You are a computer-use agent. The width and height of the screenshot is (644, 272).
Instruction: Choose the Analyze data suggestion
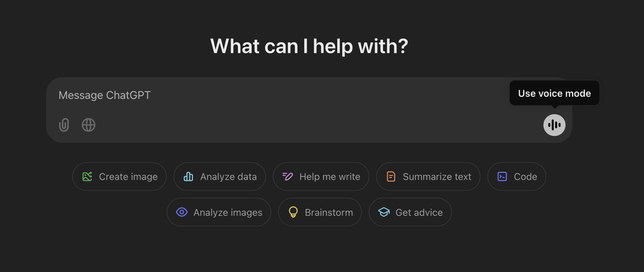tap(220, 177)
